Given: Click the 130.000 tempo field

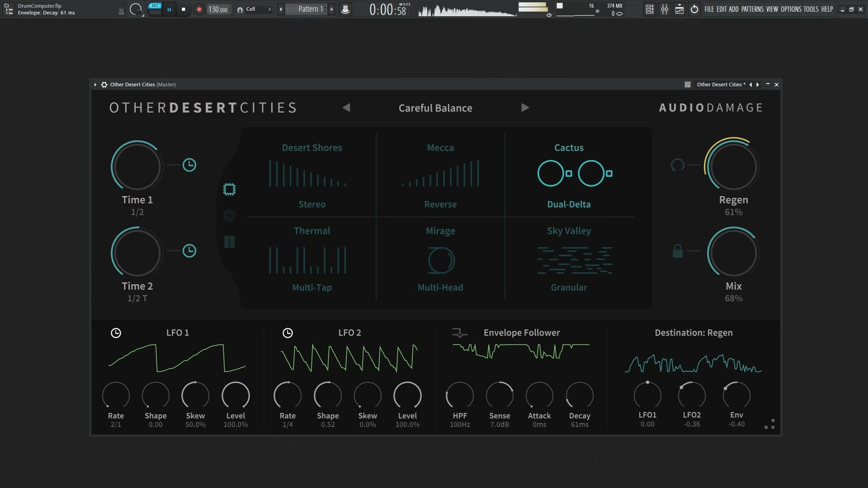Looking at the screenshot, I should [x=219, y=9].
